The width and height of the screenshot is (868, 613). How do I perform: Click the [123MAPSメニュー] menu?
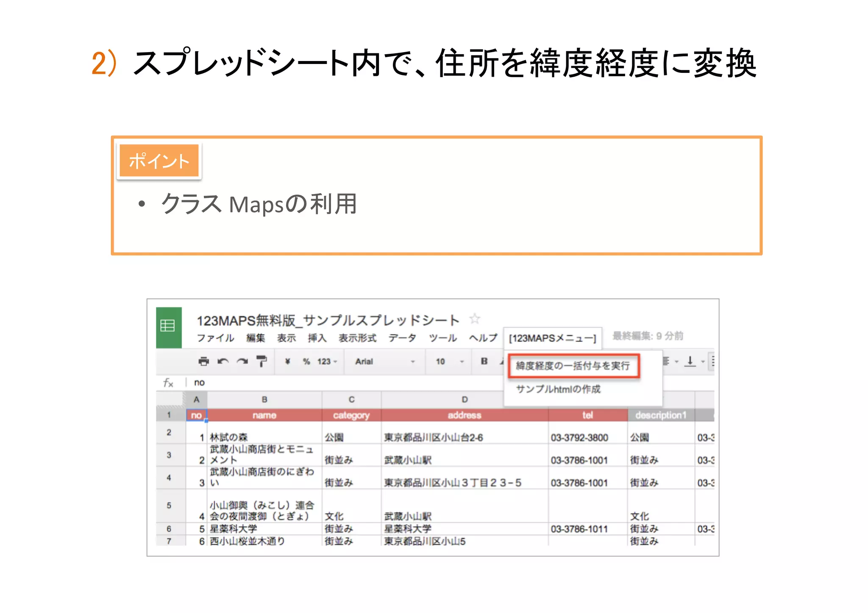(x=552, y=338)
